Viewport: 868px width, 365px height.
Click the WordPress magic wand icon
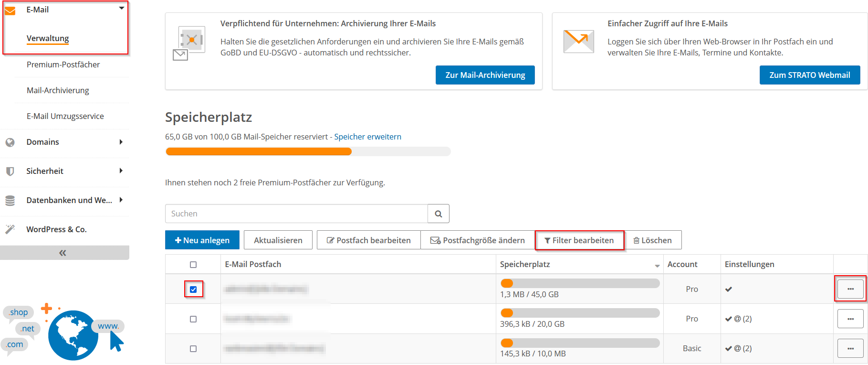10,229
